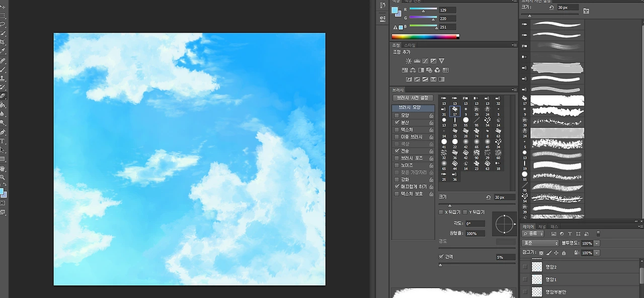Enable the 텍스처 brush option
Viewport: 644px width, 298px height.
(397, 129)
